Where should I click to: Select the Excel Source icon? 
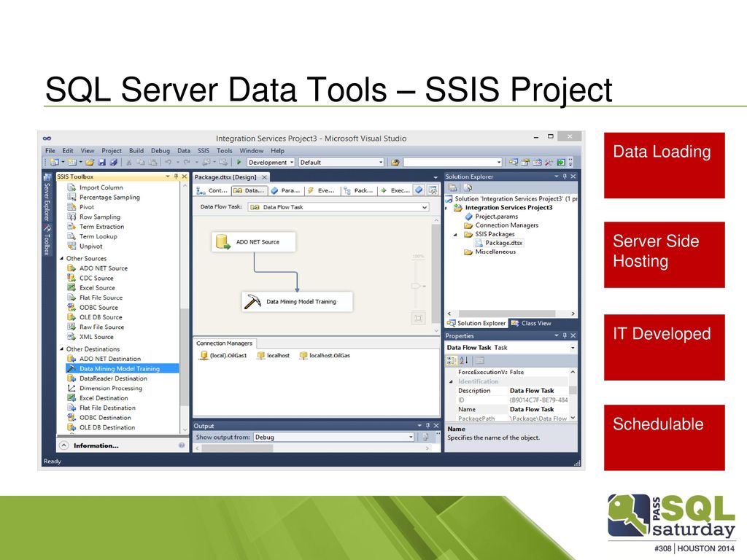(x=71, y=287)
